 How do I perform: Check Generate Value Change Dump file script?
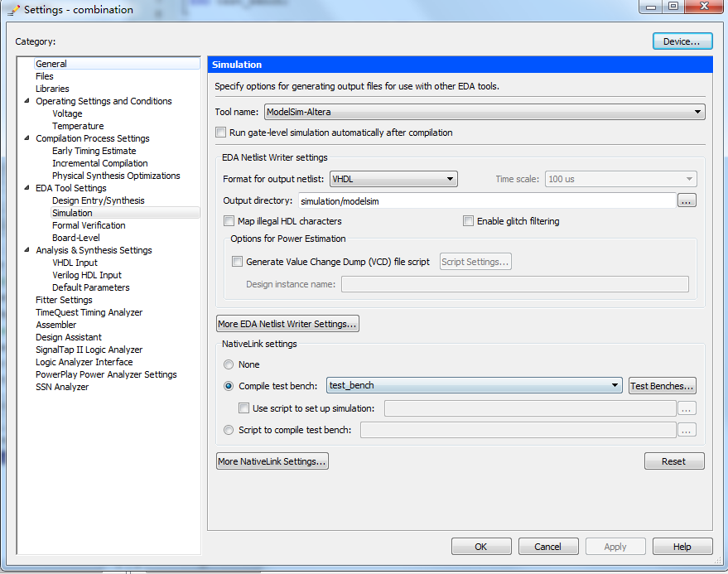[237, 262]
